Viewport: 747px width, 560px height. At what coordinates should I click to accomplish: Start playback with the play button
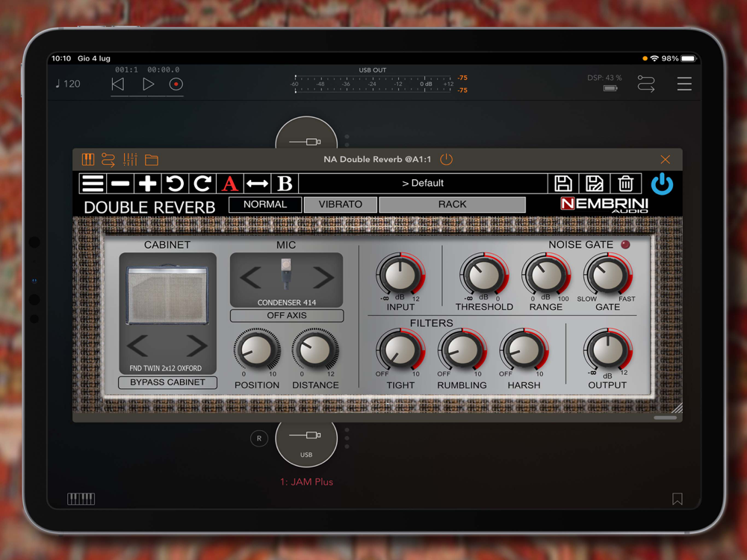pyautogui.click(x=148, y=84)
